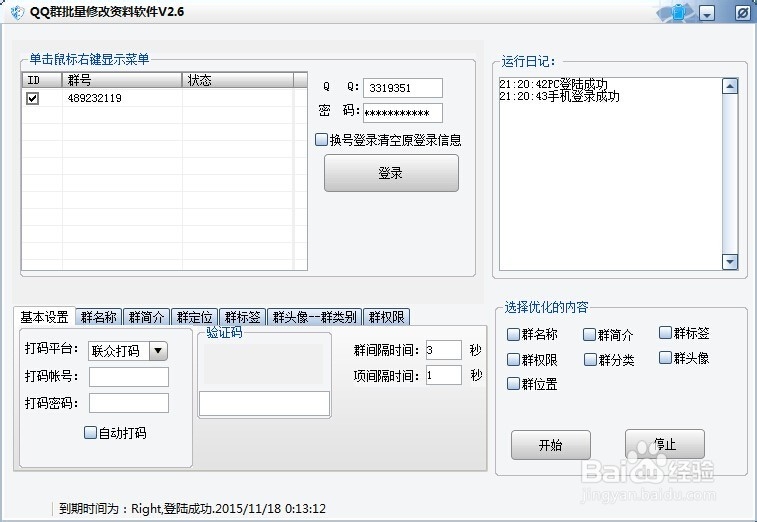Switch to the 群标签 tab
The image size is (757, 522).
pyautogui.click(x=243, y=317)
